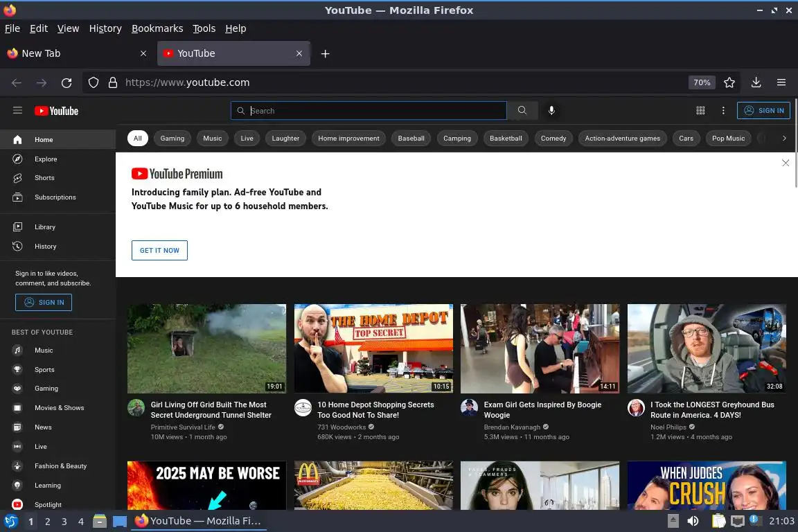Image resolution: width=798 pixels, height=532 pixels.
Task: Open a new tab with plus button
Action: pos(325,53)
